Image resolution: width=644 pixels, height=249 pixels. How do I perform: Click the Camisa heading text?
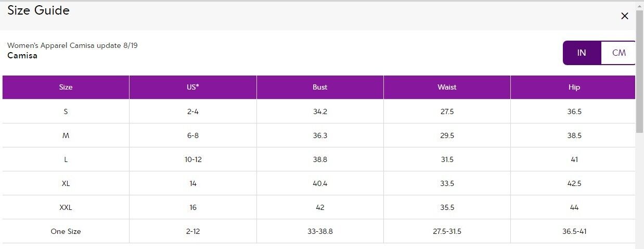tap(22, 55)
